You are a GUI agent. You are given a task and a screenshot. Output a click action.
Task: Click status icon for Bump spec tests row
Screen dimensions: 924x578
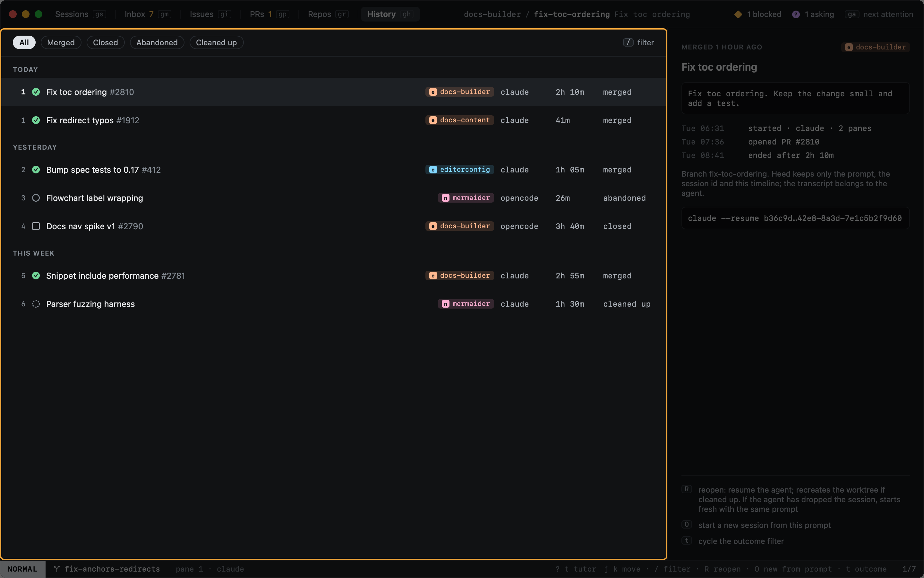36,169
